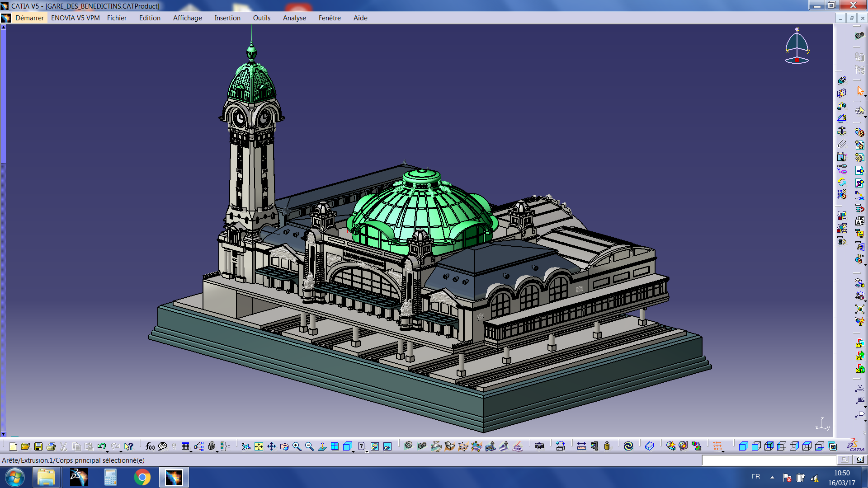The image size is (868, 488).
Task: Open the Analyse menu
Action: (x=294, y=18)
